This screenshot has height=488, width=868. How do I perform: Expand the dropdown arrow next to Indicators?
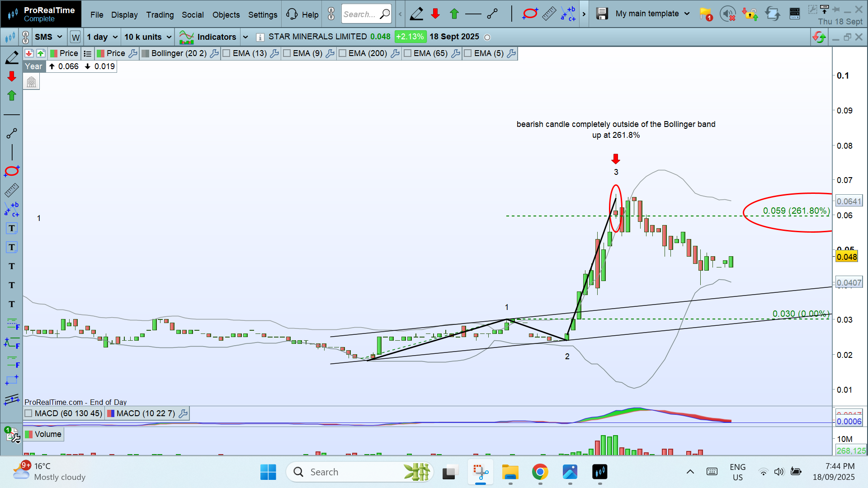(245, 37)
